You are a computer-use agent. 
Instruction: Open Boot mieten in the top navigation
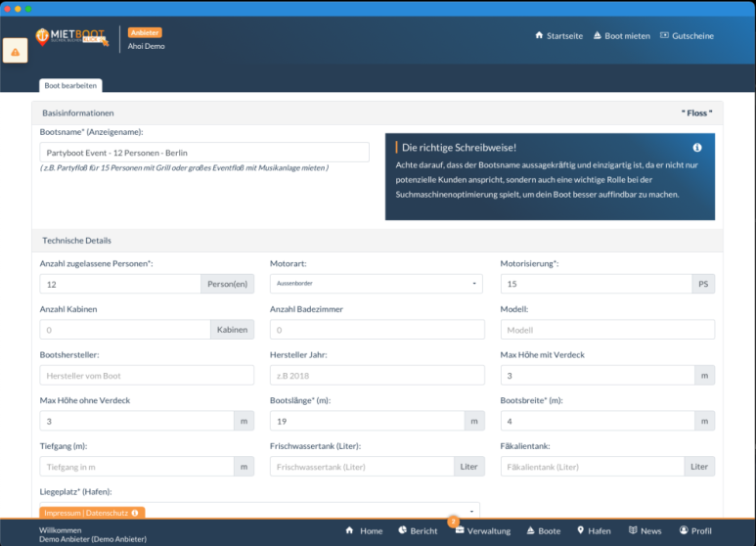click(x=621, y=36)
